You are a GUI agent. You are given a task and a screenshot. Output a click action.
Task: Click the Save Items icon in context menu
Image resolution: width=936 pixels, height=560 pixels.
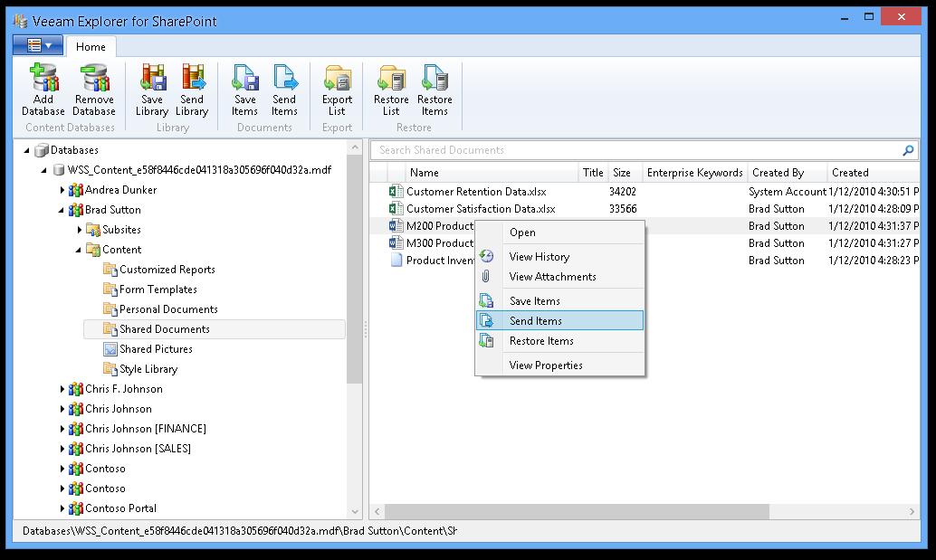pyautogui.click(x=486, y=300)
